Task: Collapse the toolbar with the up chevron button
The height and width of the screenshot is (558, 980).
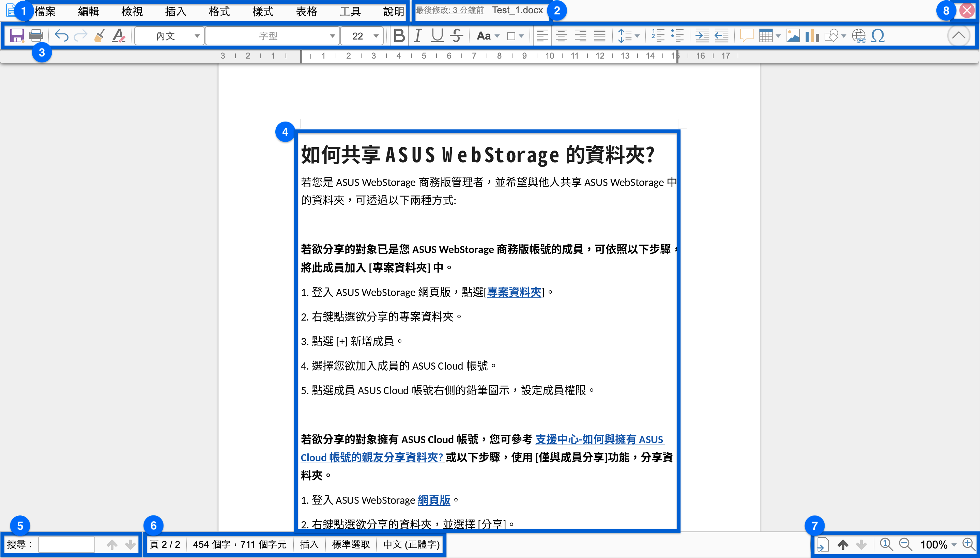Action: tap(959, 36)
